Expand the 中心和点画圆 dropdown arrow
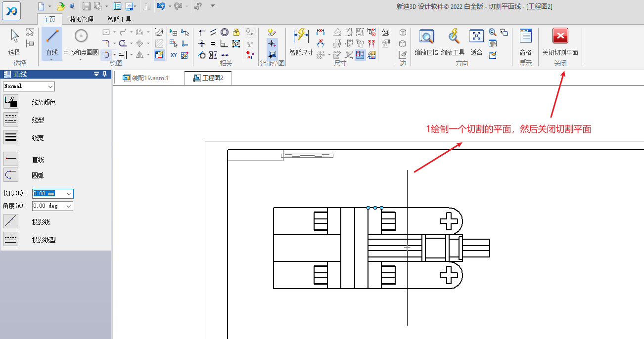This screenshot has width=644, height=339. pos(81,59)
